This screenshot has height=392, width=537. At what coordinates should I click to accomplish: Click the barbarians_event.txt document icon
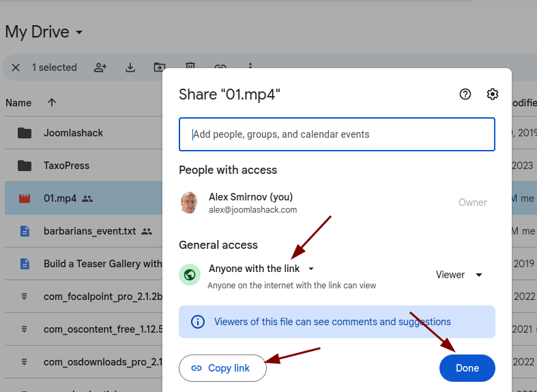tap(25, 231)
